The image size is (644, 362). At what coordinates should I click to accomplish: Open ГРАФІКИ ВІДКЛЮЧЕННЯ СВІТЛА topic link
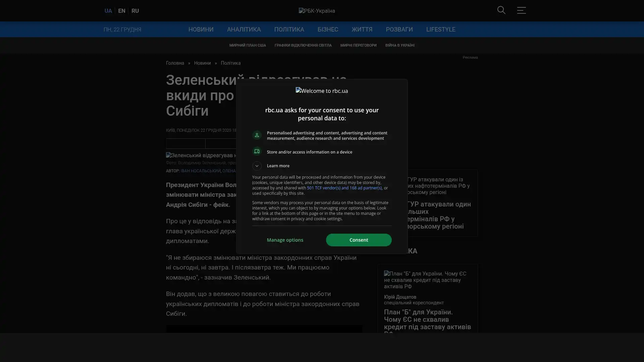pos(303,45)
